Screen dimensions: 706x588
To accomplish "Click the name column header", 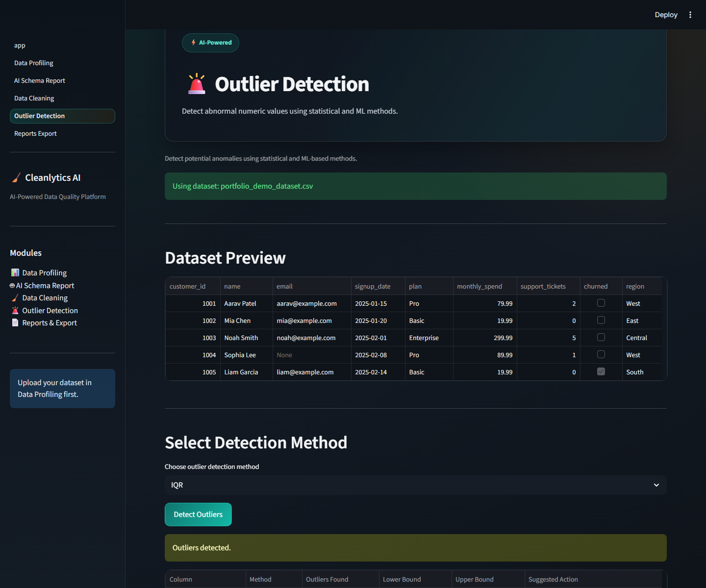I will tap(247, 286).
